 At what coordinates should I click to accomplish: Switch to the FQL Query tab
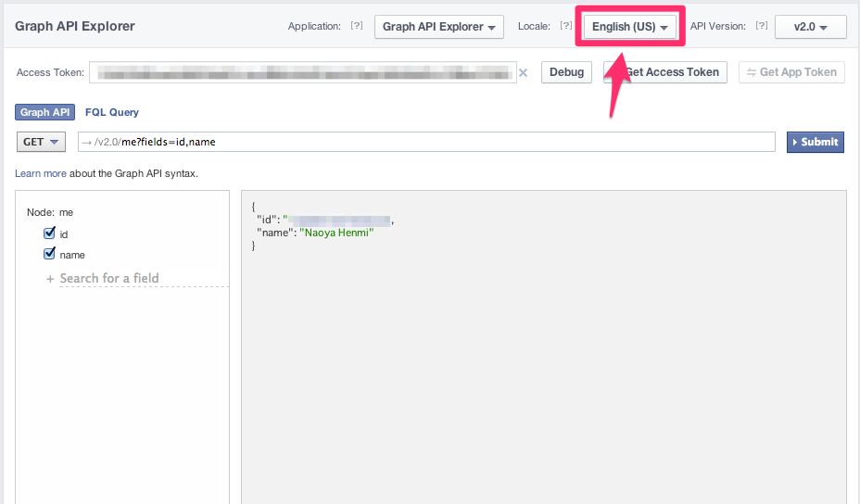pyautogui.click(x=112, y=112)
